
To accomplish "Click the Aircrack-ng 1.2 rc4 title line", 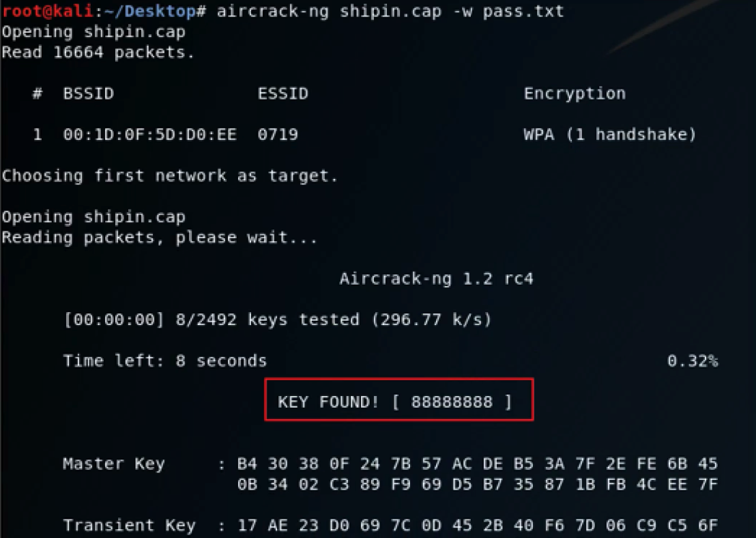I will [x=437, y=279].
